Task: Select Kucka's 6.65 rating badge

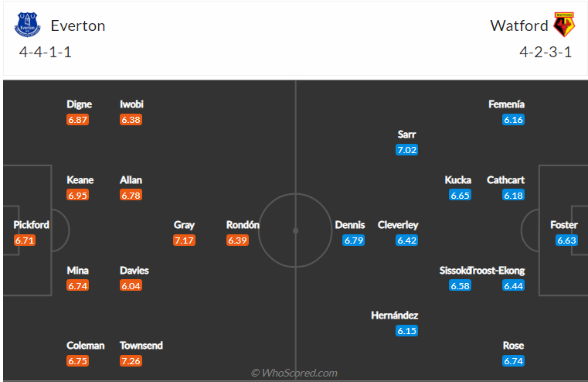Action: pos(460,196)
